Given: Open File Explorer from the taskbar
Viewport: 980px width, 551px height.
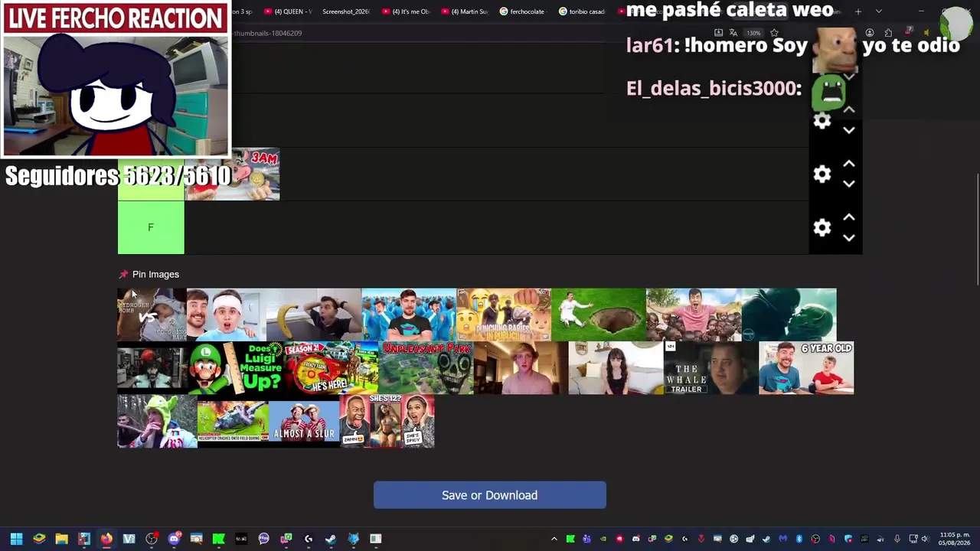Looking at the screenshot, I should [x=61, y=539].
